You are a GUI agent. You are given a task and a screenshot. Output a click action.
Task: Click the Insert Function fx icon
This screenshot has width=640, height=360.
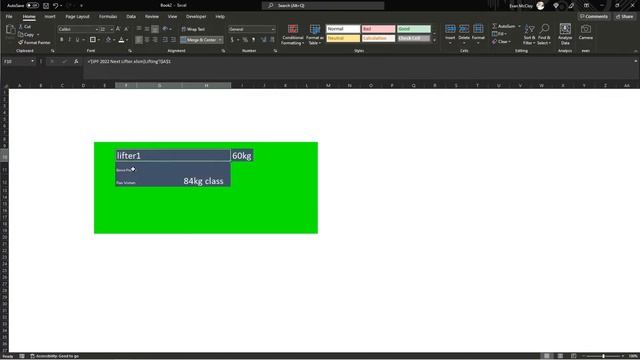(x=76, y=62)
